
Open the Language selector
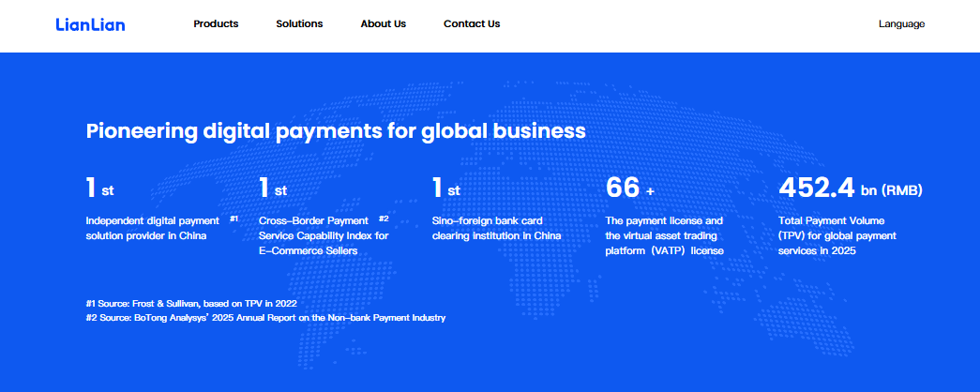pyautogui.click(x=901, y=24)
